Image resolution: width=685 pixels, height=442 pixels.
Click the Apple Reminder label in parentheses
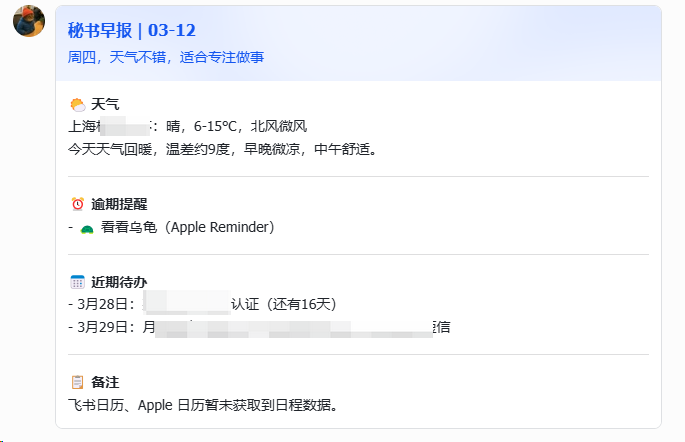click(x=220, y=227)
